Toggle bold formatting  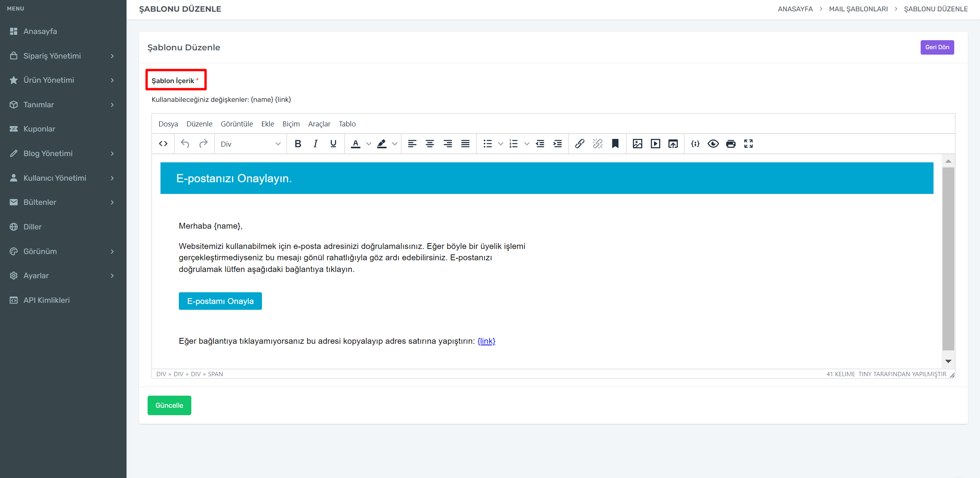point(298,144)
